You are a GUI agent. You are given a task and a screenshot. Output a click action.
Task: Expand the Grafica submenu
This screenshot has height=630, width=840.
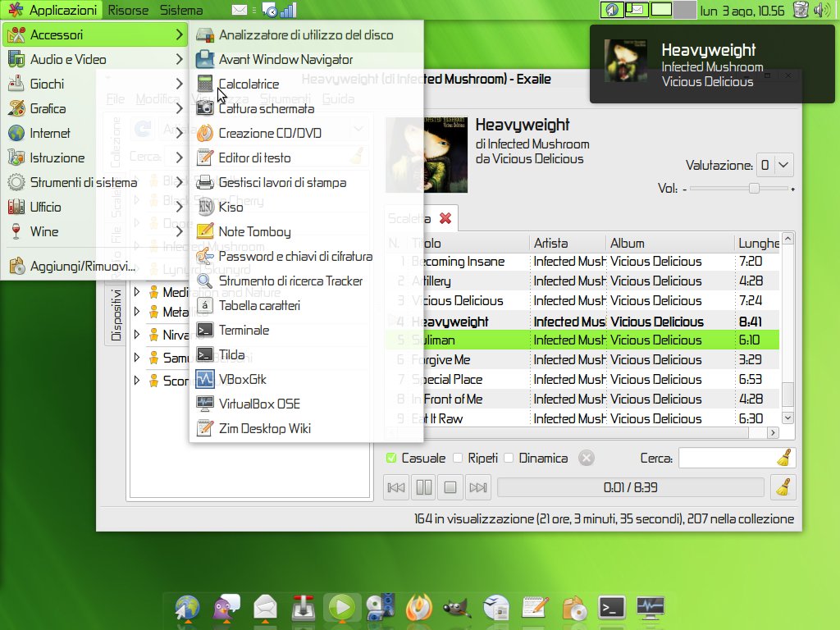(94, 109)
